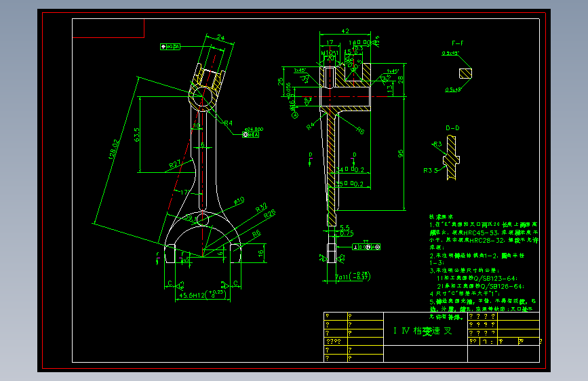This screenshot has height=381, width=588.
Task: Select the Q/SB123-64 standard note
Action: click(477, 278)
